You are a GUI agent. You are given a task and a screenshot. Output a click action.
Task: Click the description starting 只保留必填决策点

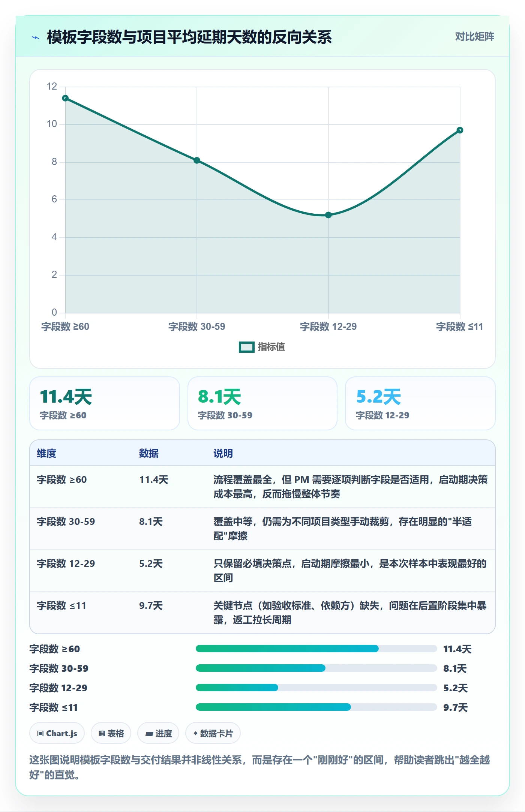pos(350,571)
